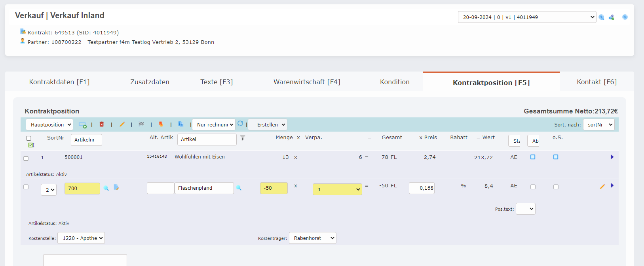Click the add new position icon
The image size is (644, 266).
pos(82,125)
